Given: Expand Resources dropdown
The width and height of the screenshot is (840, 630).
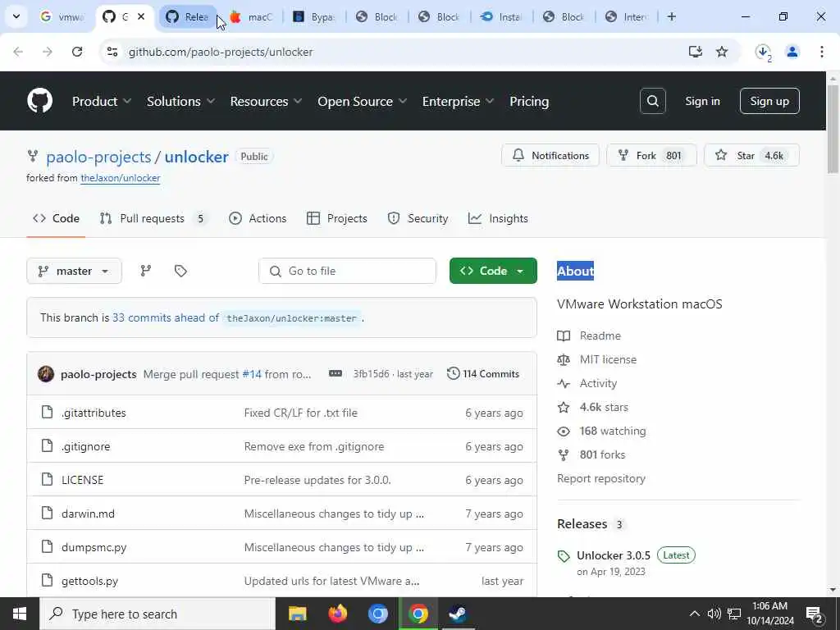Looking at the screenshot, I should (266, 101).
